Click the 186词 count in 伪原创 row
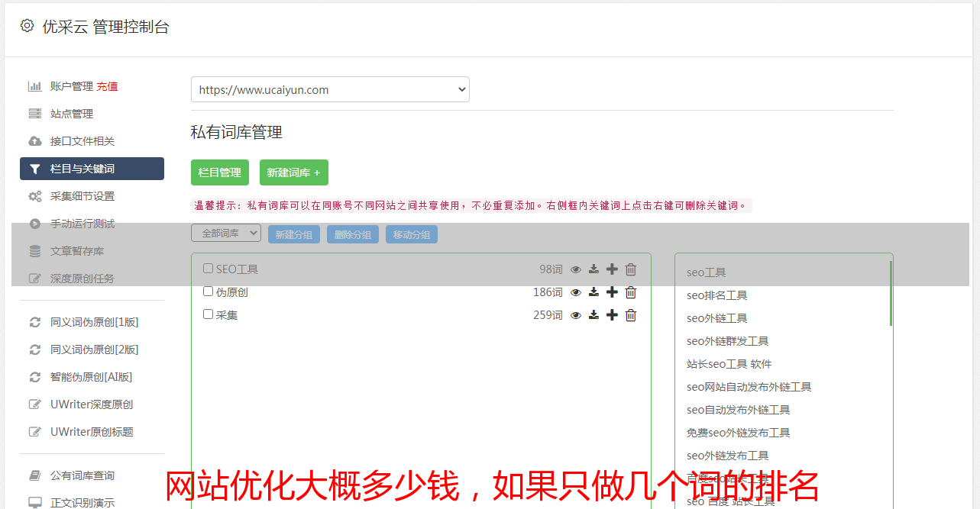Image resolution: width=980 pixels, height=509 pixels. [x=548, y=292]
